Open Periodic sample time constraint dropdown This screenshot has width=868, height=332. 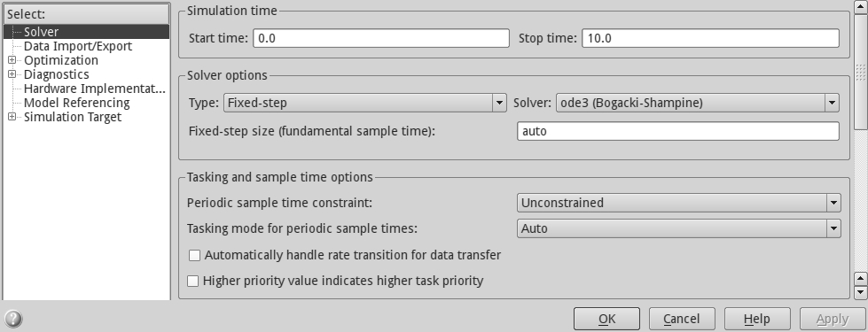(x=678, y=203)
